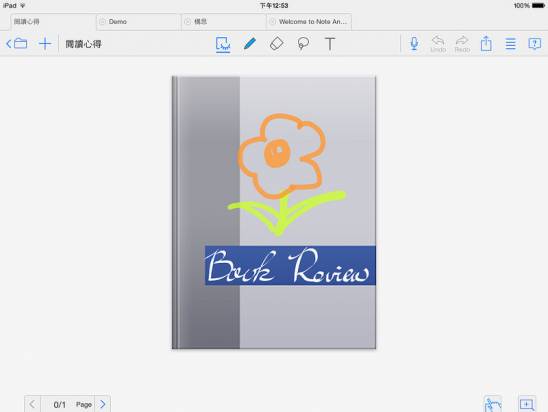Select the lasso selection tool
This screenshot has height=412, width=548.
(303, 44)
